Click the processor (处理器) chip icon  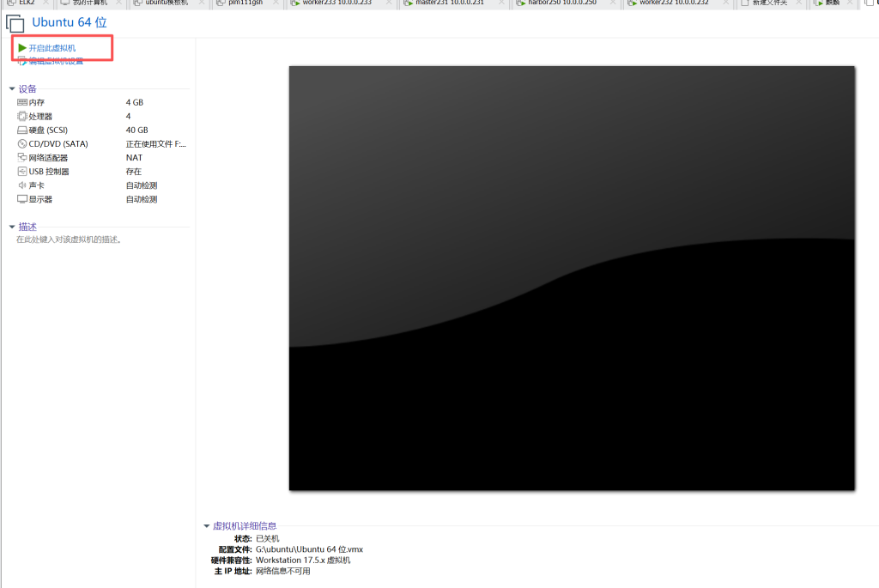point(22,116)
